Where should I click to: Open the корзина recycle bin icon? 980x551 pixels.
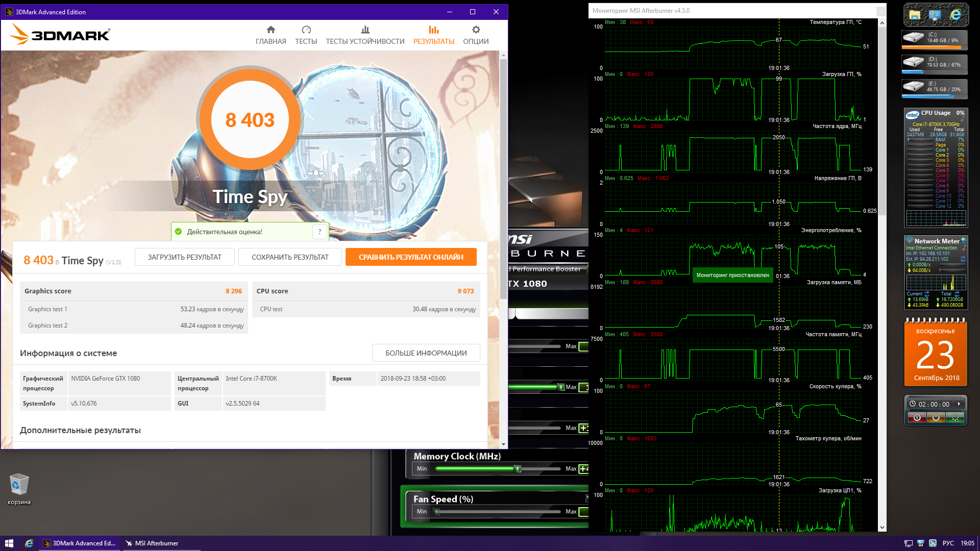[x=19, y=485]
